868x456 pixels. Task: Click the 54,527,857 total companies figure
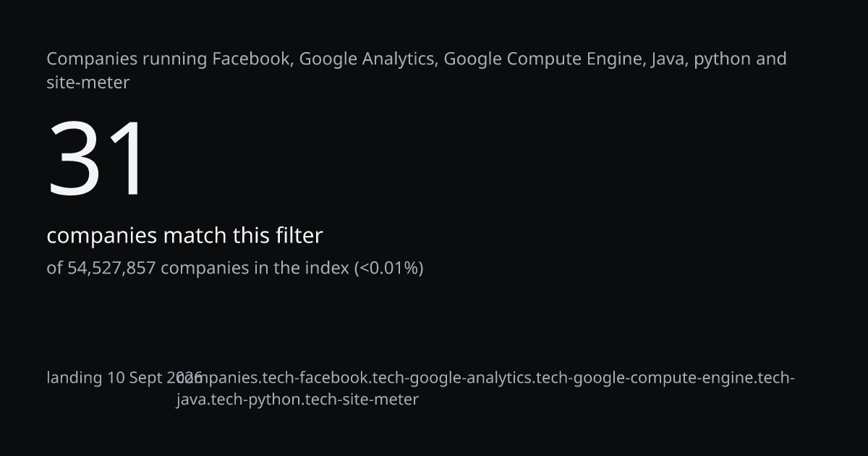111,268
